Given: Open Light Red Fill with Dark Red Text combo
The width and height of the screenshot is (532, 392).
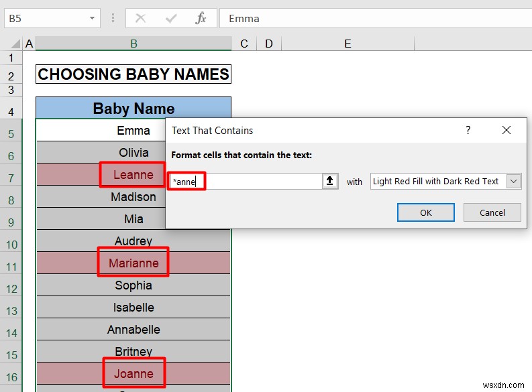Looking at the screenshot, I should coord(445,182).
